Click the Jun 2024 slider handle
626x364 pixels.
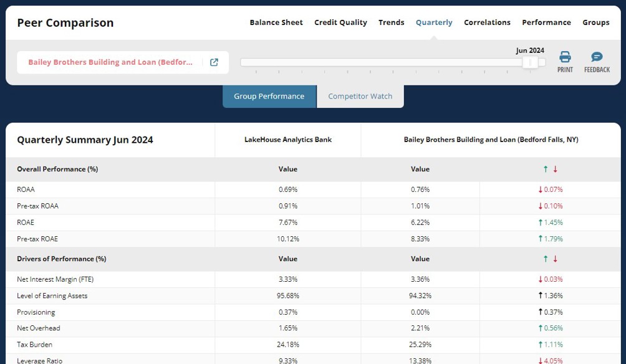click(x=530, y=62)
